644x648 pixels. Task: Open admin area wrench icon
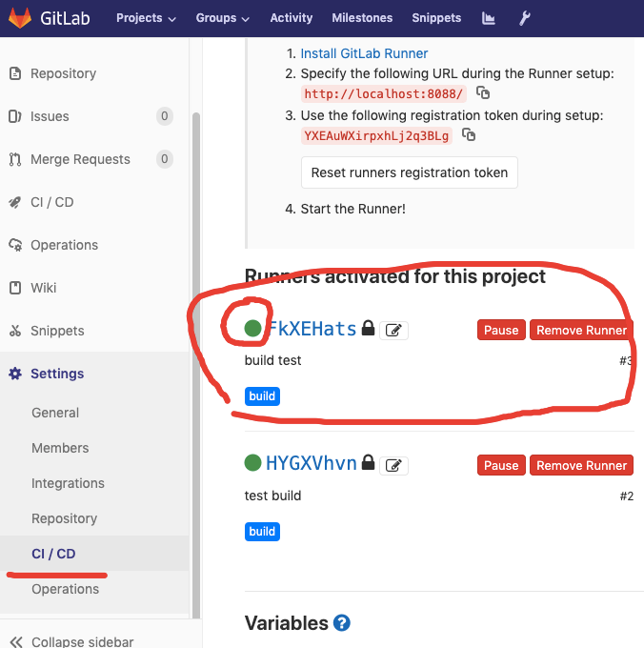coord(525,18)
